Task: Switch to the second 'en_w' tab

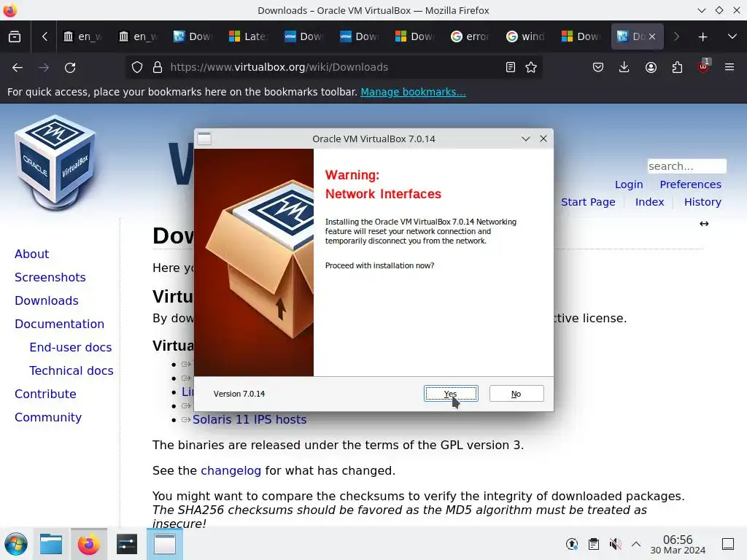Action: pyautogui.click(x=139, y=36)
